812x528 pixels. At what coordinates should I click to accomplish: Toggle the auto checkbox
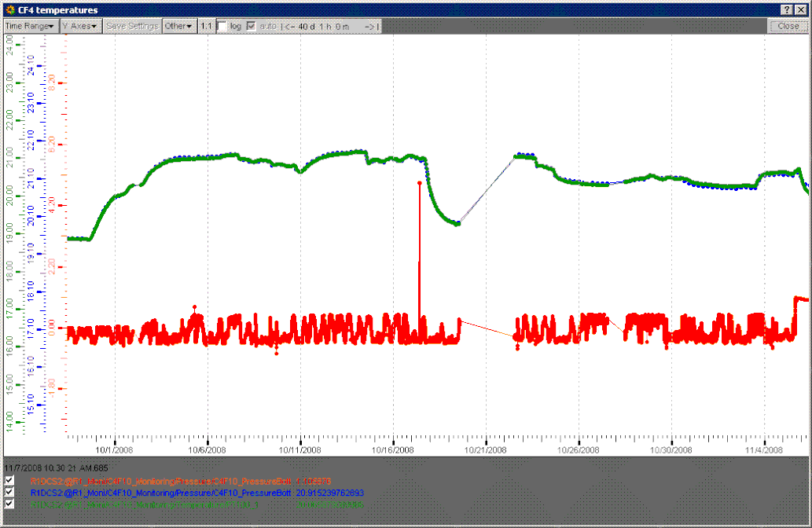point(252,26)
